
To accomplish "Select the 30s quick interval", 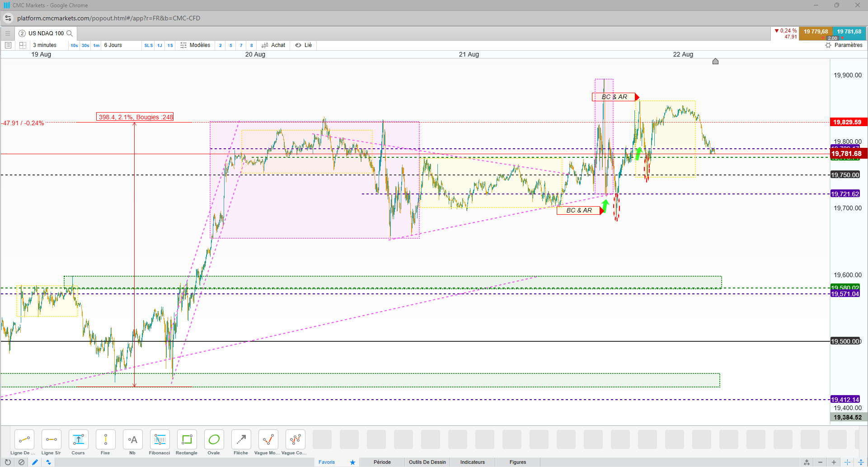I will [85, 45].
